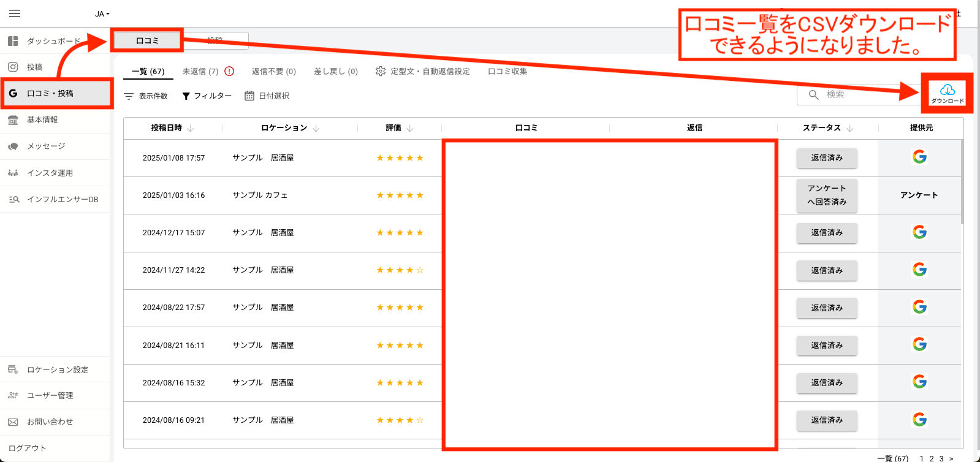The height and width of the screenshot is (462, 980).
Task: Open the 表示件数 display count selector
Action: [x=146, y=96]
